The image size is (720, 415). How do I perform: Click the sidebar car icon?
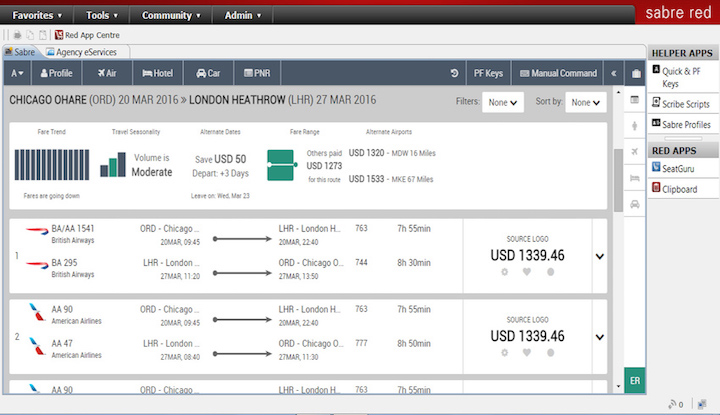coord(635,204)
